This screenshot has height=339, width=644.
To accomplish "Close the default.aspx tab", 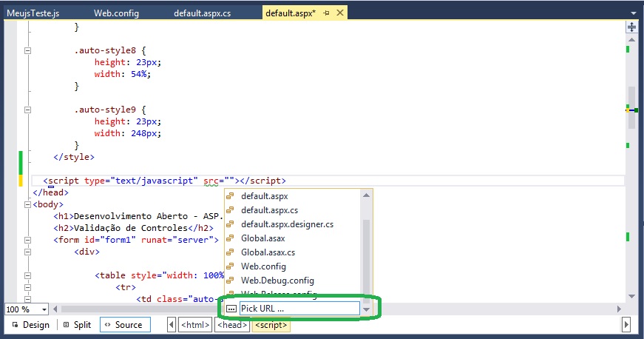I will (x=339, y=14).
